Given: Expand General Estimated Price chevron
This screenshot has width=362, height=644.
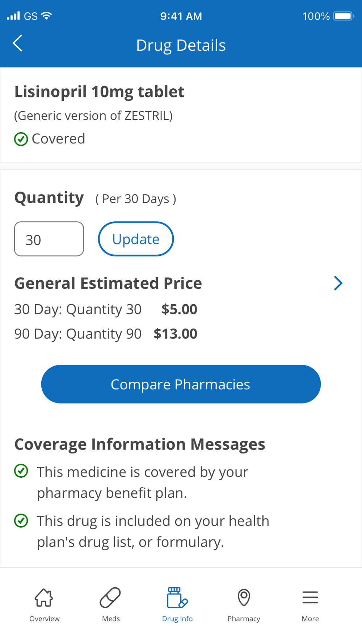Looking at the screenshot, I should 338,283.
